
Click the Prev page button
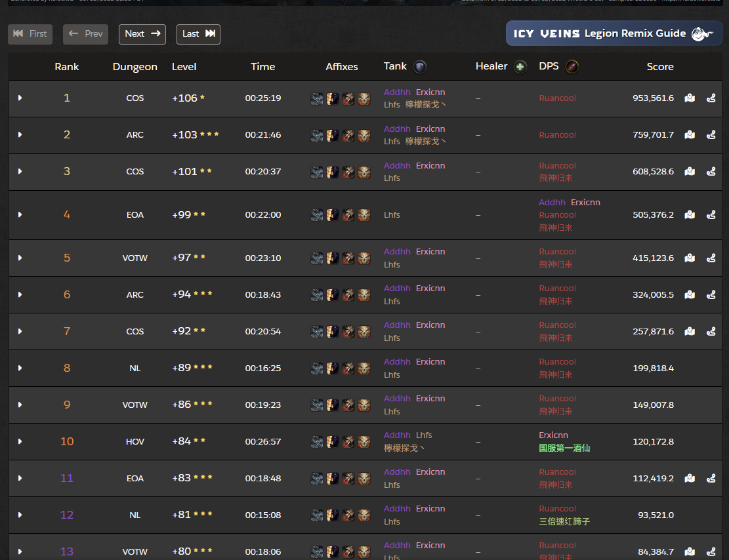tap(85, 34)
